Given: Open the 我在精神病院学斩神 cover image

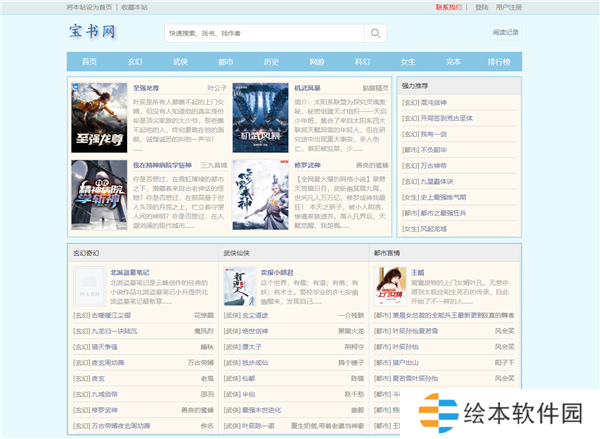Looking at the screenshot, I should [99, 196].
